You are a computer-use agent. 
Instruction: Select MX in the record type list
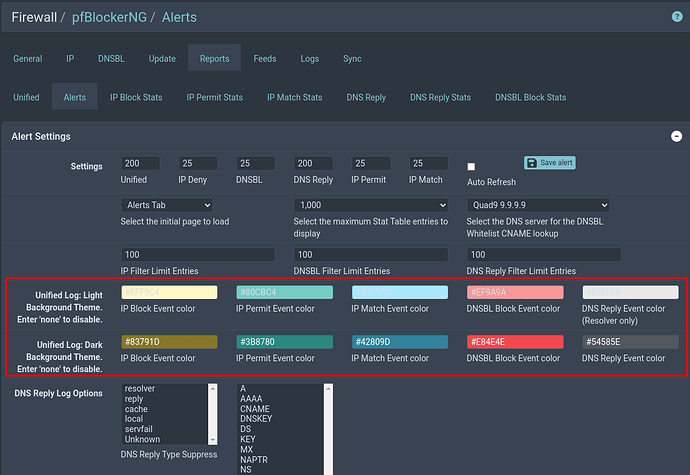(x=280, y=449)
